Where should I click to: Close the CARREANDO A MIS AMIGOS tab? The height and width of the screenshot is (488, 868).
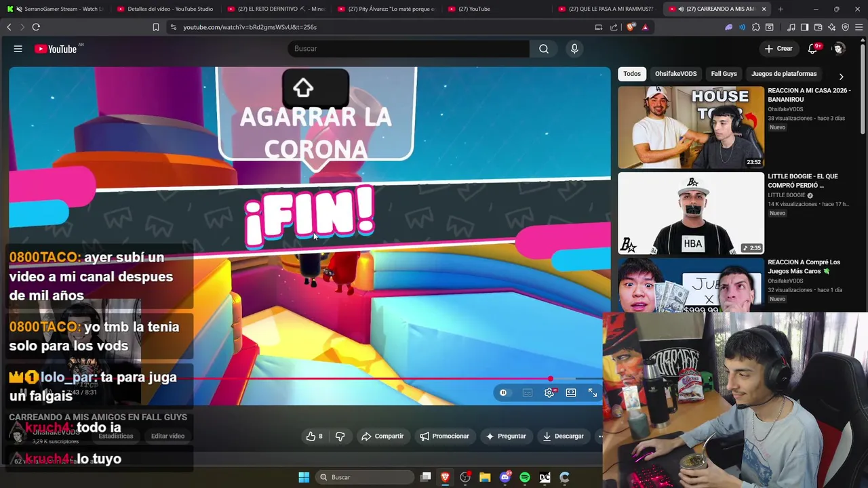pos(764,9)
